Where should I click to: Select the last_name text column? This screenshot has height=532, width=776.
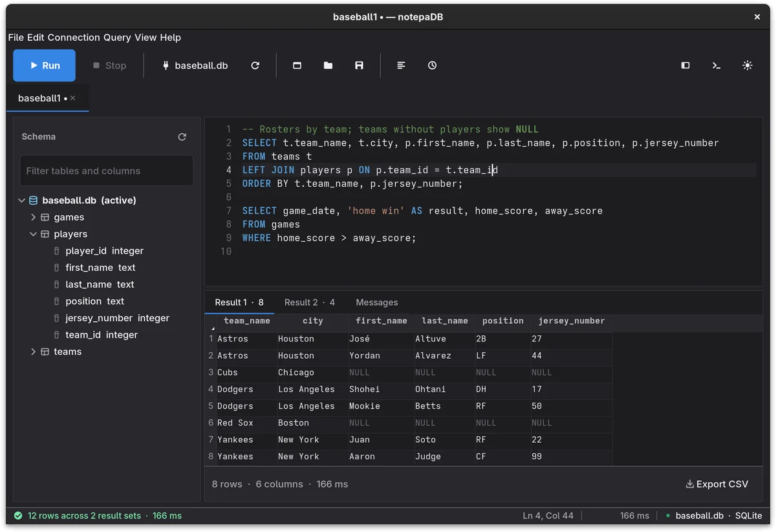tap(100, 284)
